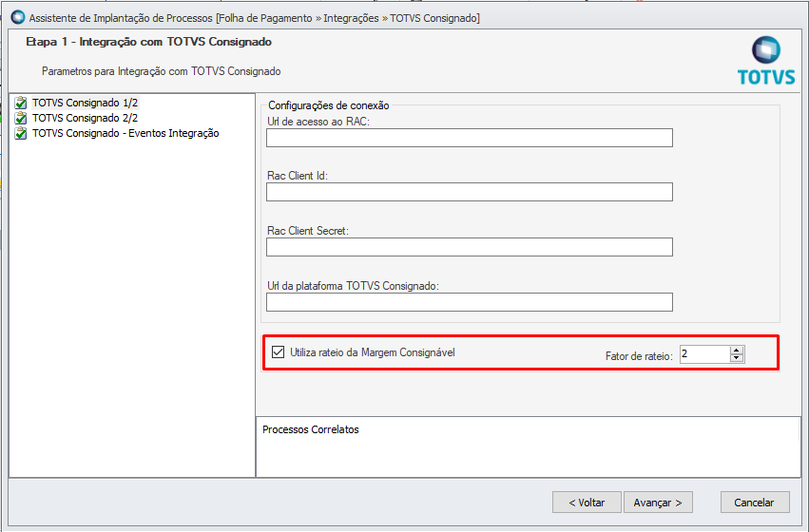Click the checklist icon beside TOTVS Consignado 1/2
This screenshot has width=809, height=532.
point(21,103)
